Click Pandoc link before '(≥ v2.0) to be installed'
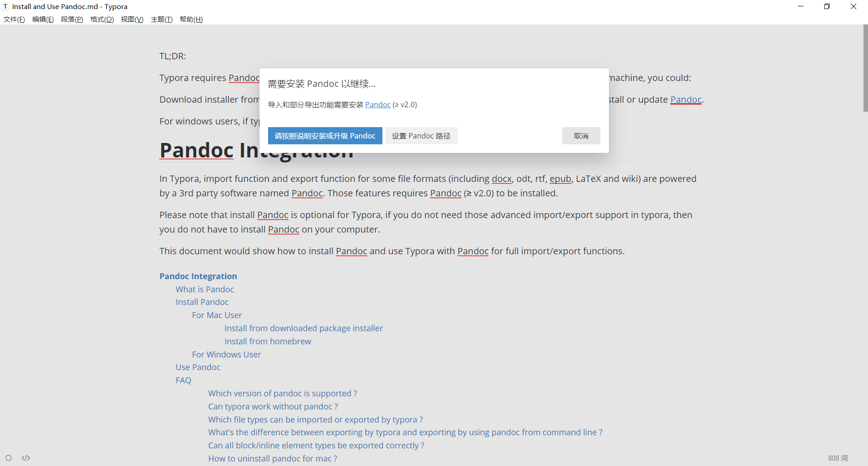Screen dimensions: 868x466 [446, 193]
